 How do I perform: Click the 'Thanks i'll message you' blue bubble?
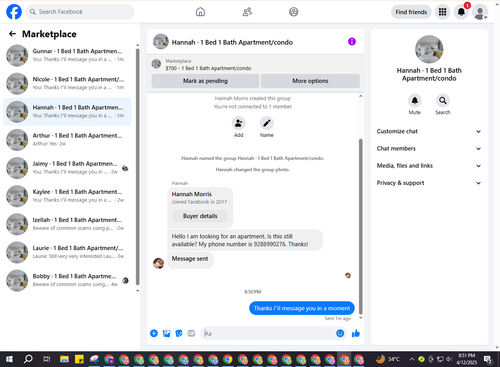[302, 308]
